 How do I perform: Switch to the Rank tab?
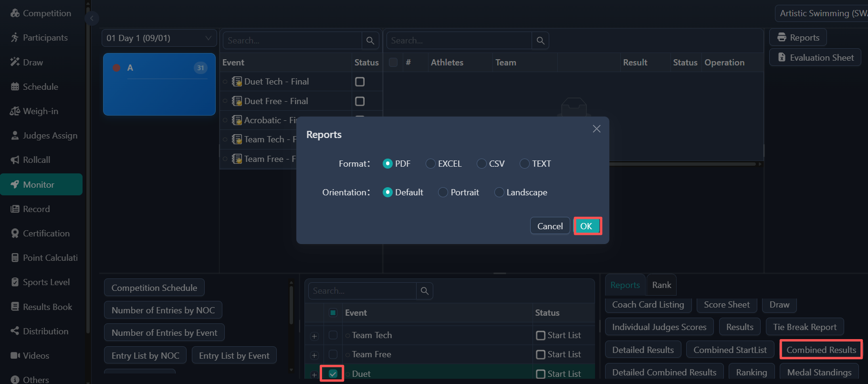(x=661, y=285)
